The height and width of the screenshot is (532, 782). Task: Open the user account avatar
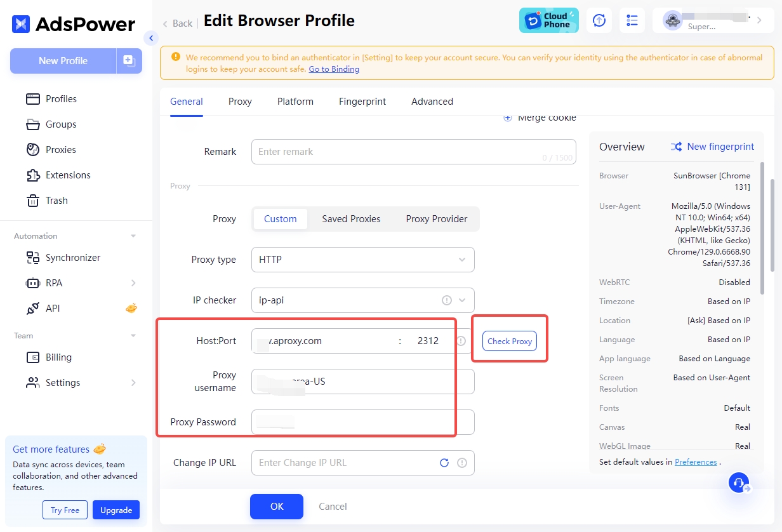pyautogui.click(x=672, y=20)
